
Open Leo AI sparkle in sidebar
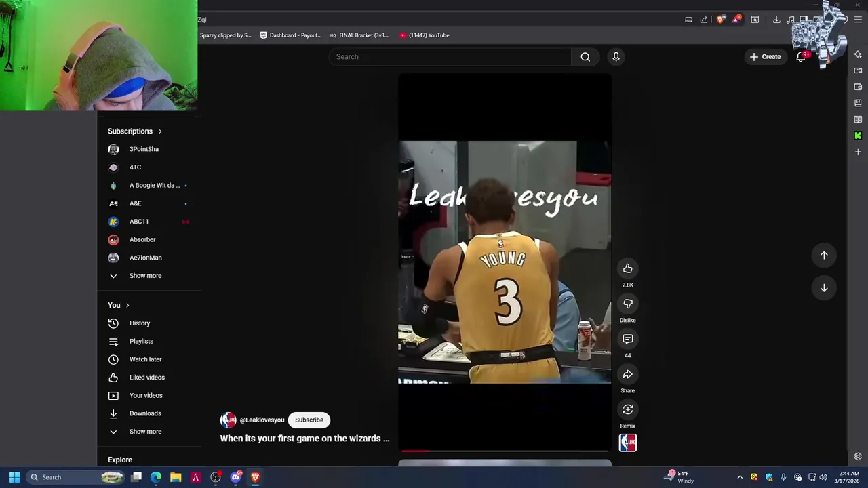point(858,54)
